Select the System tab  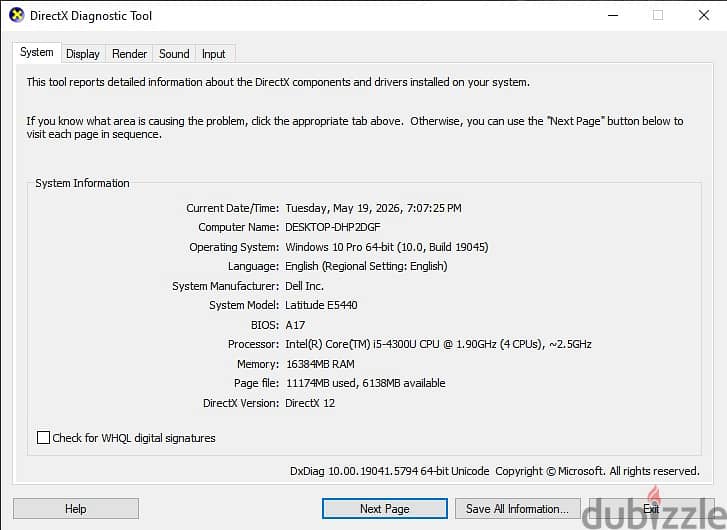tap(37, 52)
